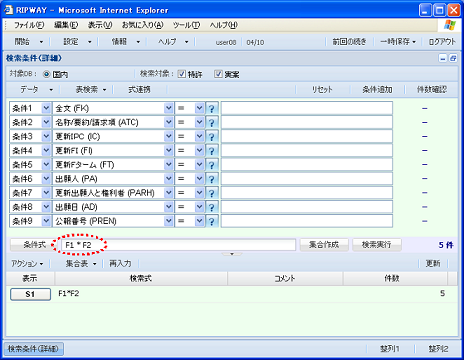This screenshot has height=360, width=464.
Task: Select the 検索条件(詳細) taskbar tab
Action: [34, 349]
